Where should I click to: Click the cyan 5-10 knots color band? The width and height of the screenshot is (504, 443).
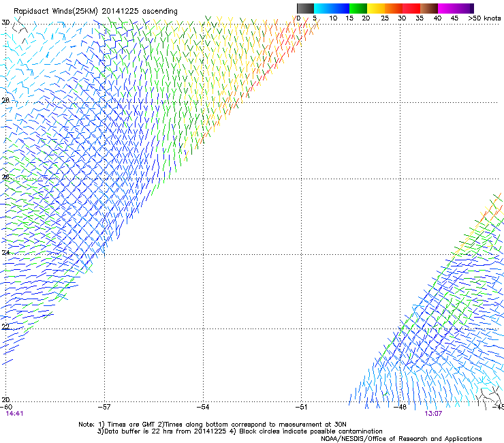323,8
